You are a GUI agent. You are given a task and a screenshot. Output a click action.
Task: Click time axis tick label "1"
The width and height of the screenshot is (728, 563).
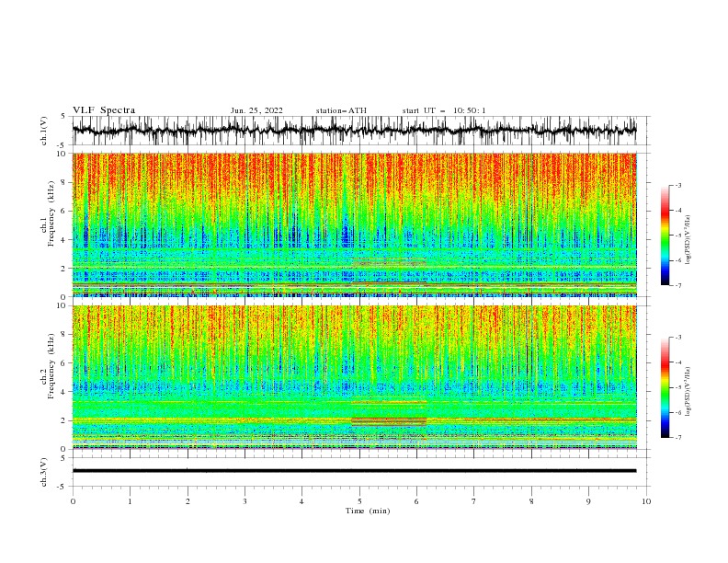(130, 501)
